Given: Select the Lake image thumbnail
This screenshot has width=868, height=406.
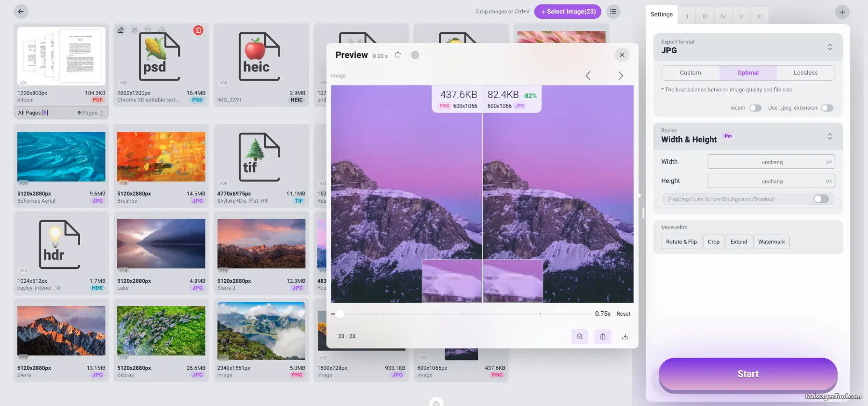Looking at the screenshot, I should (x=161, y=244).
